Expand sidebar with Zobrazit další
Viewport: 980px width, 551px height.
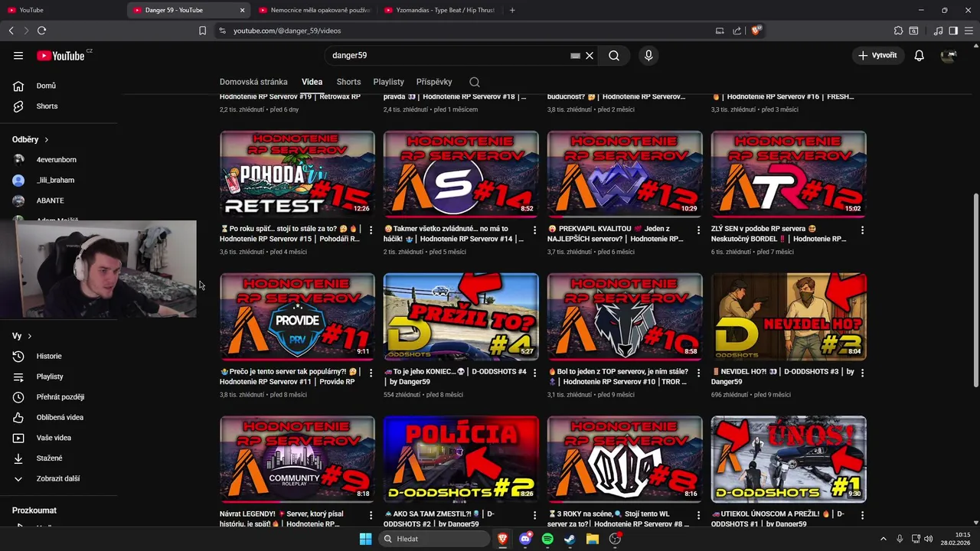click(x=58, y=478)
